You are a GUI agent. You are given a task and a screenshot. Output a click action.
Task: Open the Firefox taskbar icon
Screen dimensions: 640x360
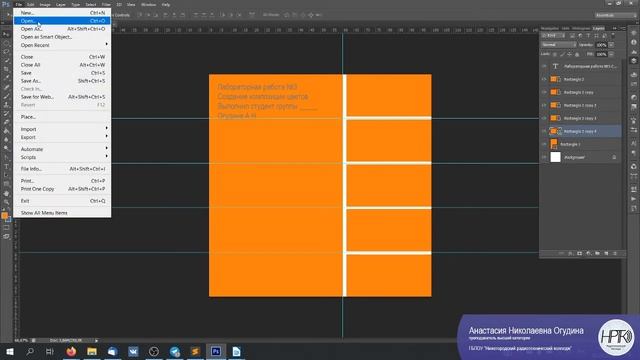[x=71, y=351]
